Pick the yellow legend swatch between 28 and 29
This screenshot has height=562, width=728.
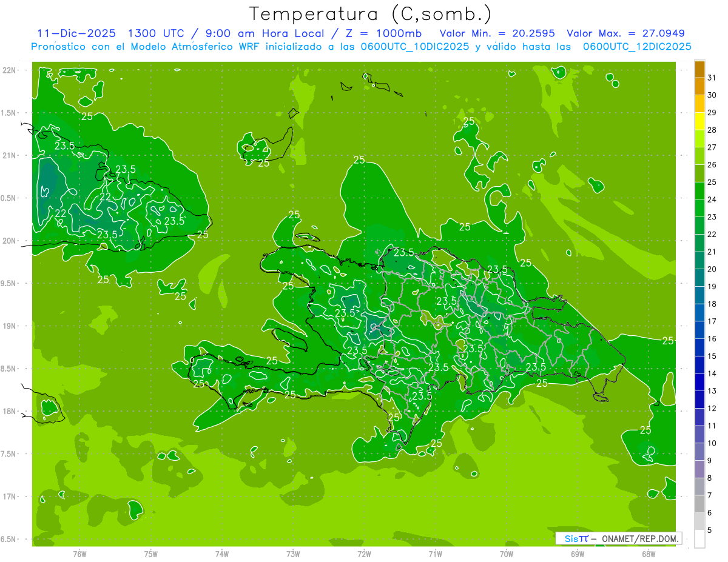(x=699, y=121)
